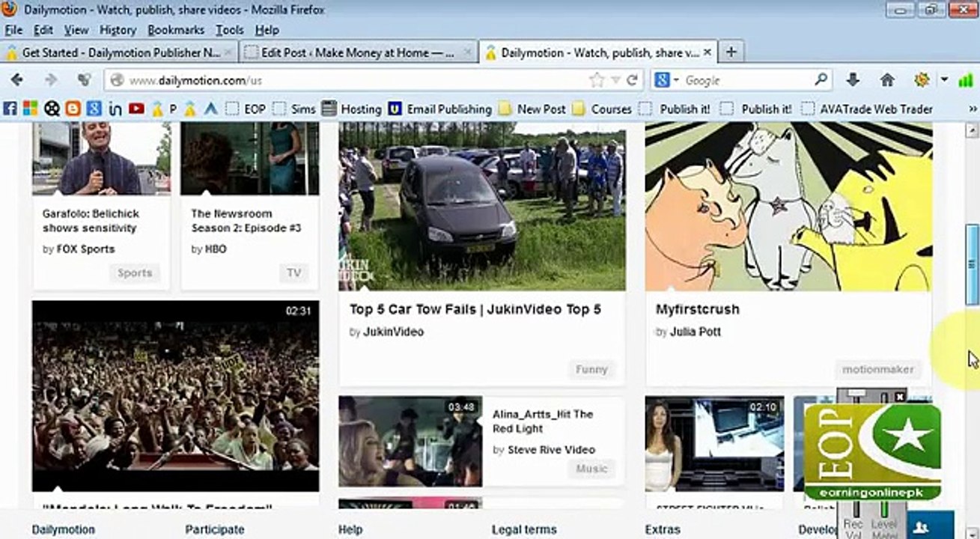Click the search magnifier icon
Screen dimensions: 980x539
pos(821,79)
